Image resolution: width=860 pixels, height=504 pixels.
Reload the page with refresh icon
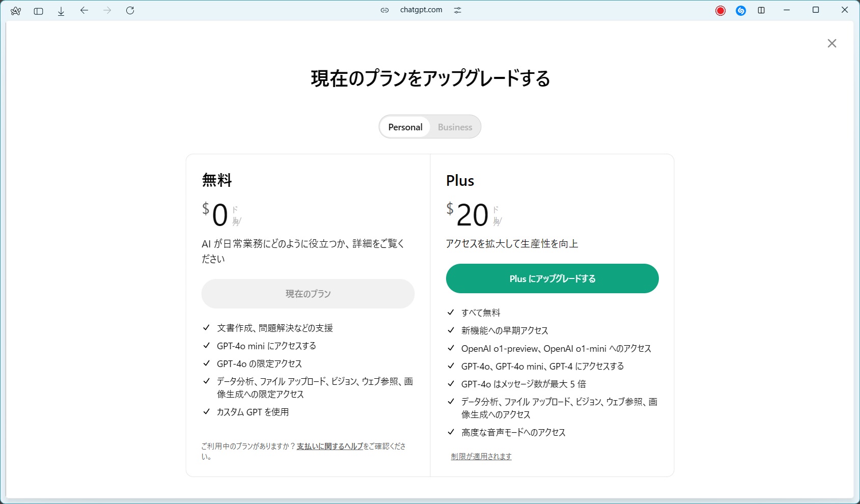[130, 10]
